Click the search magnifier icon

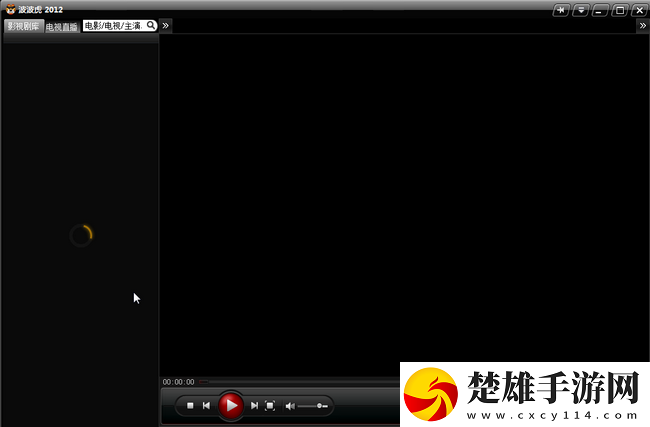pyautogui.click(x=151, y=25)
